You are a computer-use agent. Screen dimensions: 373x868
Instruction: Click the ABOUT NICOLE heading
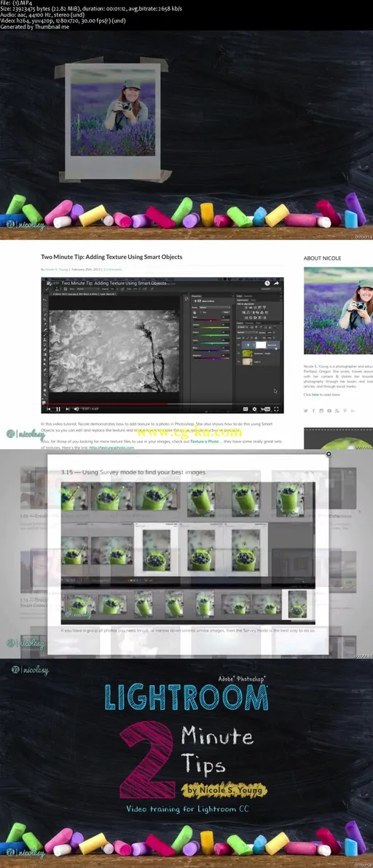[x=323, y=258]
